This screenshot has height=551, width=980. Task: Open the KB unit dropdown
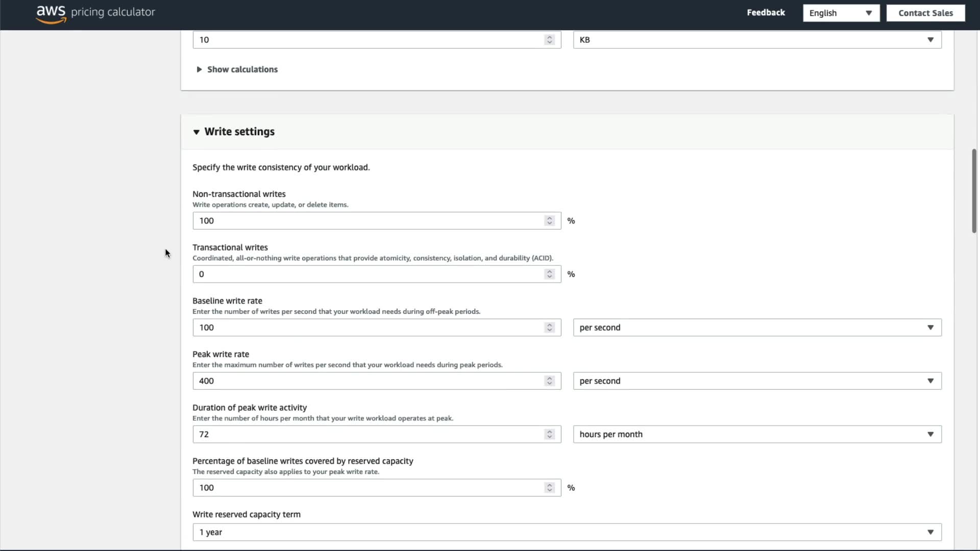pyautogui.click(x=757, y=40)
